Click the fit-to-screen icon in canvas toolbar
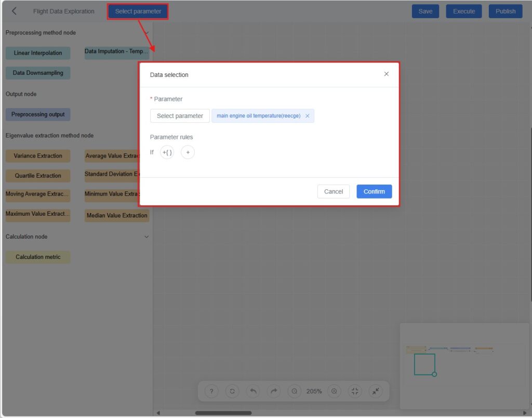Viewport: 532px width, 418px height. tap(355, 391)
